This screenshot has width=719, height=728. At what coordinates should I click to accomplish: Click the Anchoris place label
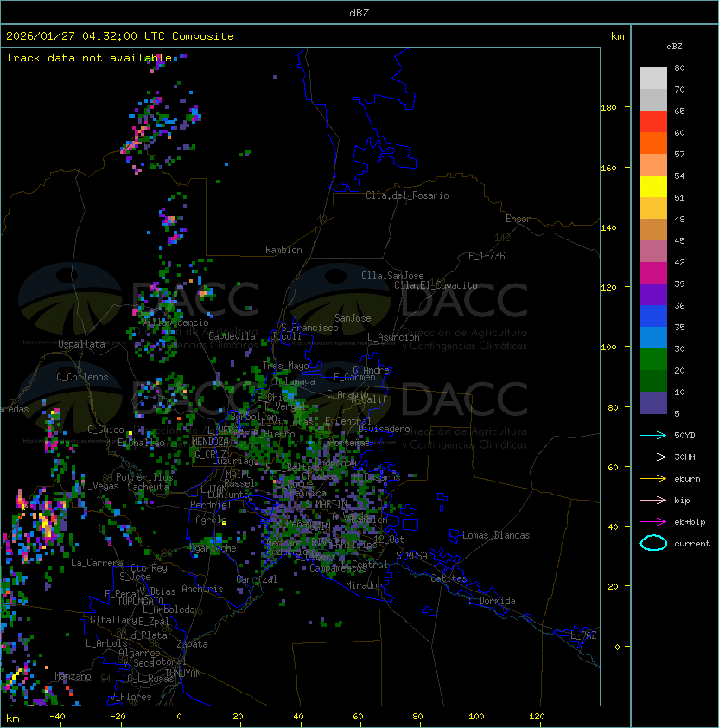click(x=202, y=589)
